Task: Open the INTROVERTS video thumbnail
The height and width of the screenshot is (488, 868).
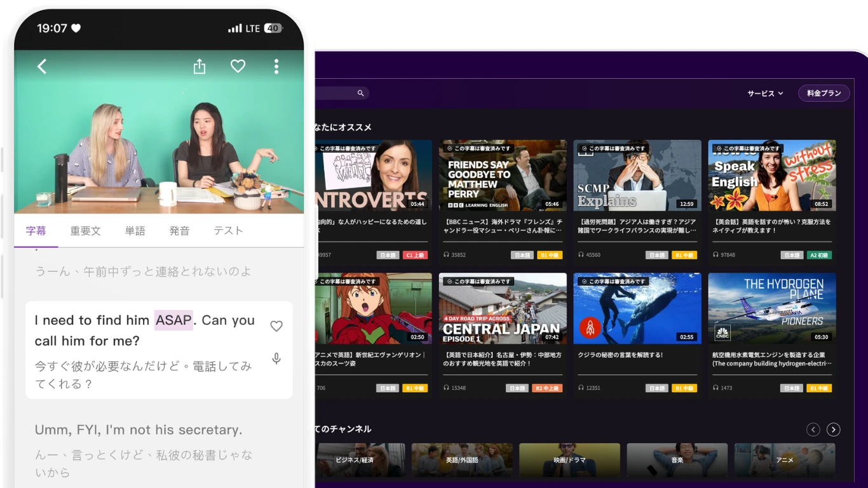Action: pyautogui.click(x=374, y=175)
